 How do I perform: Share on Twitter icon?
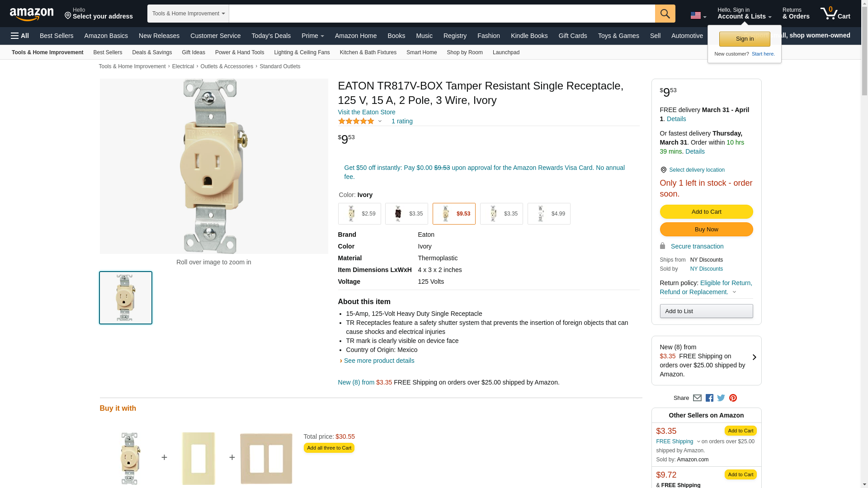coord(721,398)
